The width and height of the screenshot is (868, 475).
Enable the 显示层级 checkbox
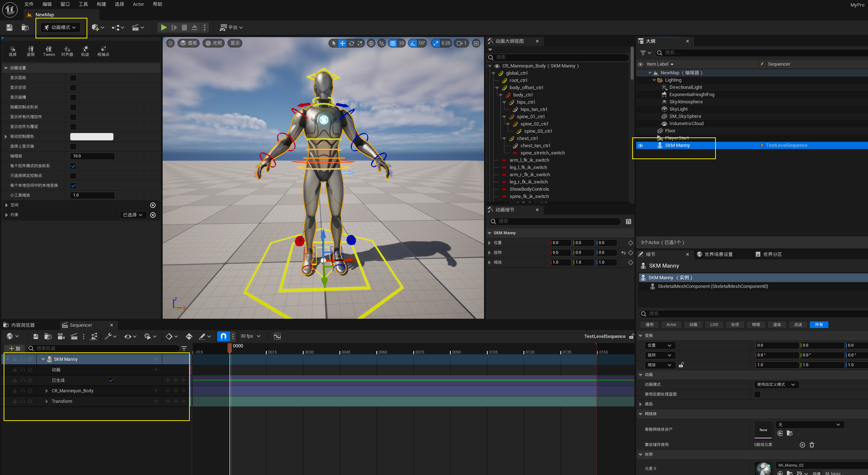[73, 78]
